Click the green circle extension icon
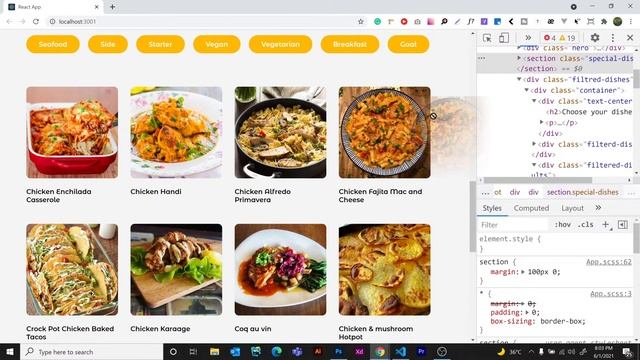 378,22
